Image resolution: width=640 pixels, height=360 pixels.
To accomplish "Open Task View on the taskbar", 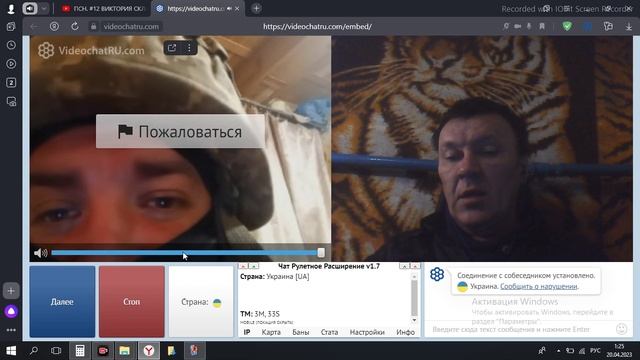I will pos(56,351).
